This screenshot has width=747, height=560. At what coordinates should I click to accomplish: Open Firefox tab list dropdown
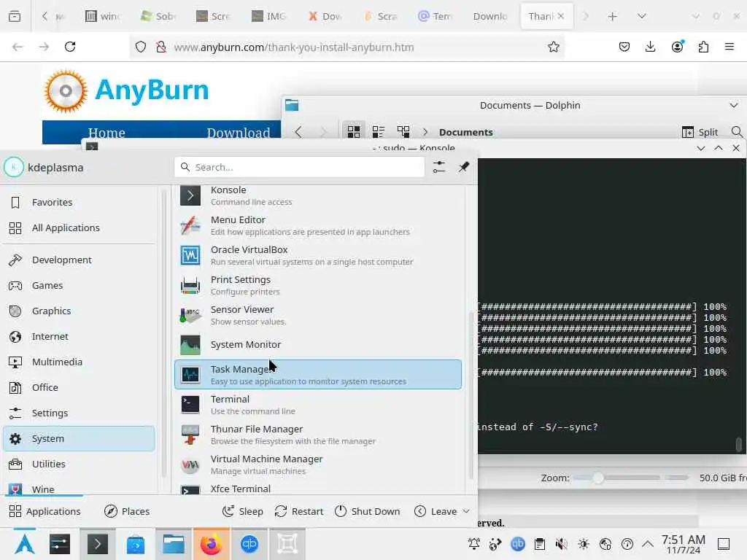[x=642, y=16]
